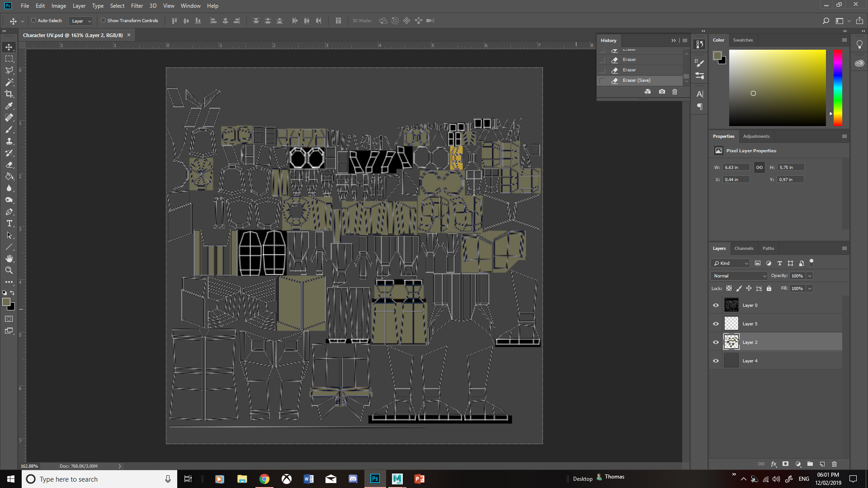Screen dimensions: 868x488
Task: Select the Brush tool
Action: (x=9, y=129)
